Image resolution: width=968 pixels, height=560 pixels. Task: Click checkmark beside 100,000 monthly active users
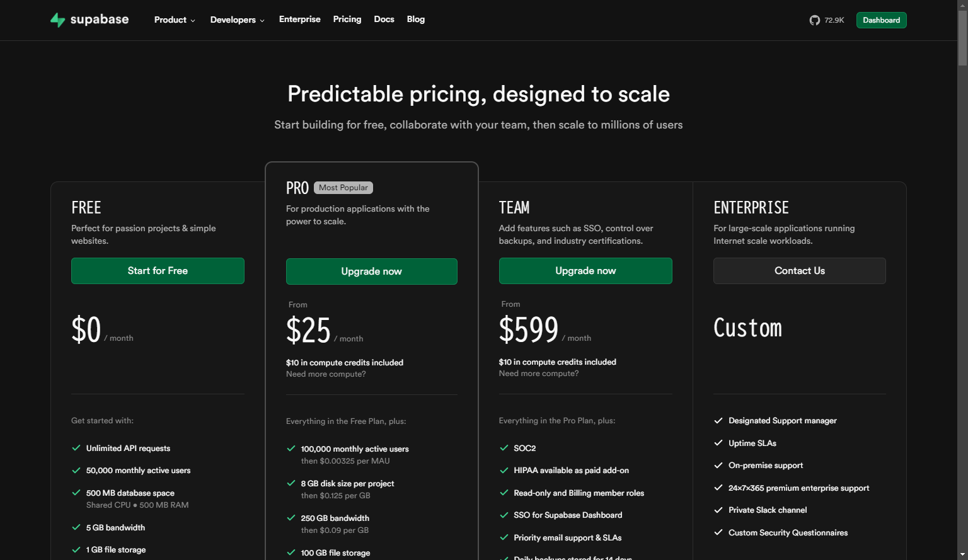click(x=291, y=449)
